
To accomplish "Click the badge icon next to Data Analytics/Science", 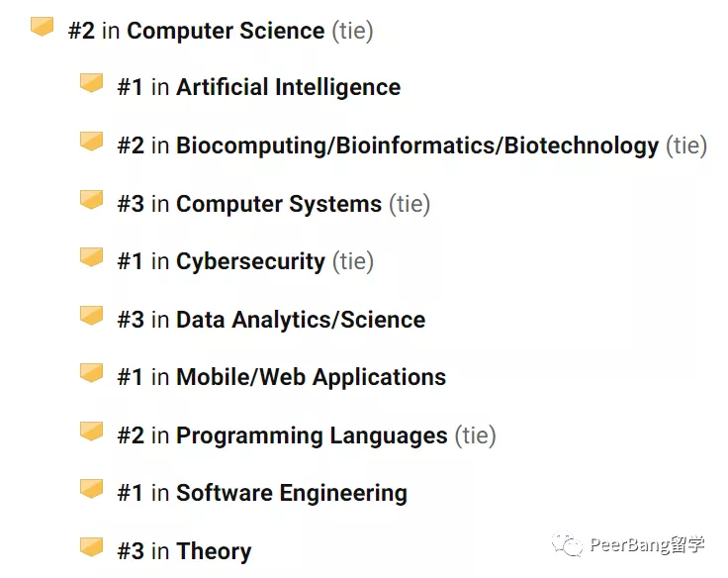I will point(91,316).
